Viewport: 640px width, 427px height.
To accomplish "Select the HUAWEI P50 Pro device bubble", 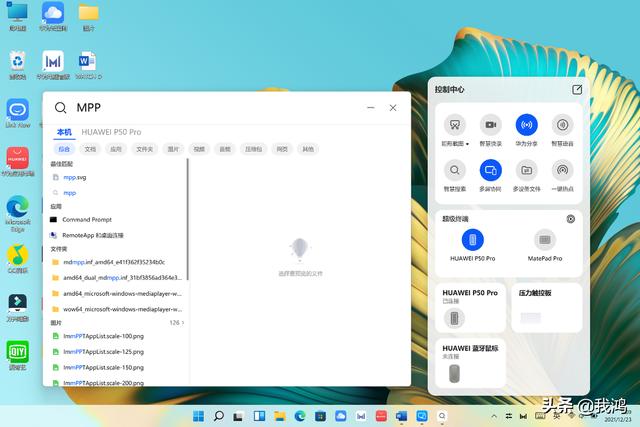I will click(473, 240).
